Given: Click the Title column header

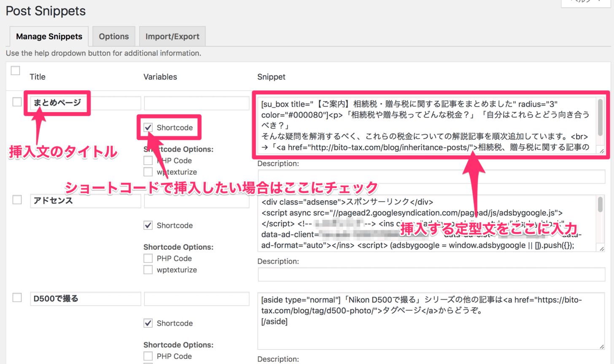Looking at the screenshot, I should pyautogui.click(x=38, y=77).
